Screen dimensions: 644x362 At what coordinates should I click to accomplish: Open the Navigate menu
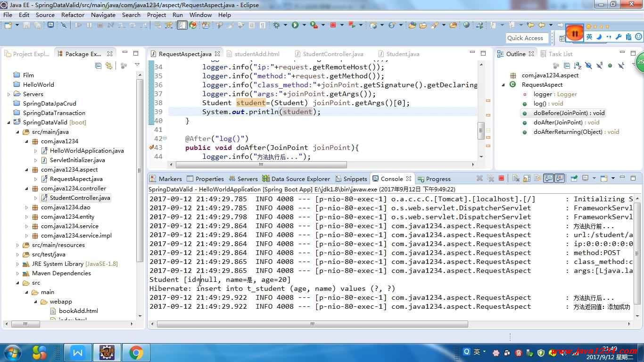click(x=103, y=15)
